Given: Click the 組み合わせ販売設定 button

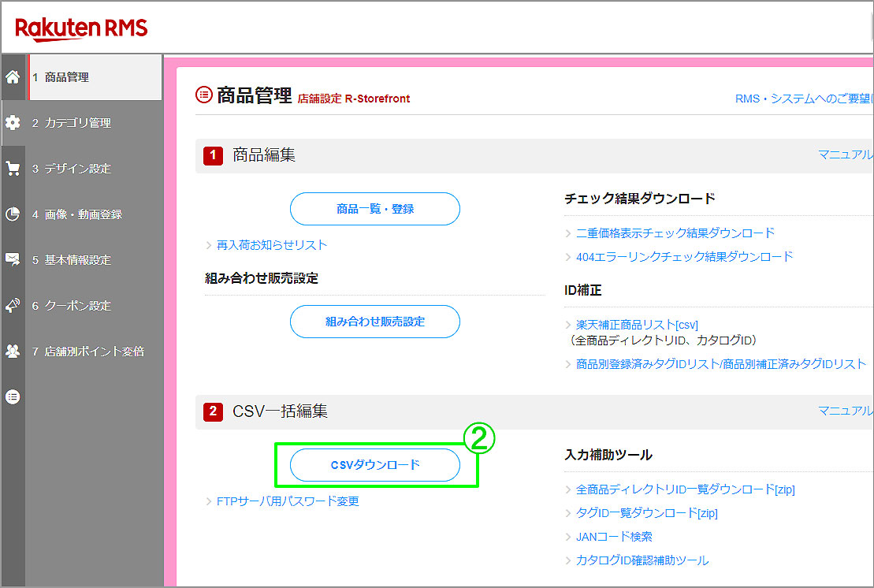Looking at the screenshot, I should coord(375,322).
